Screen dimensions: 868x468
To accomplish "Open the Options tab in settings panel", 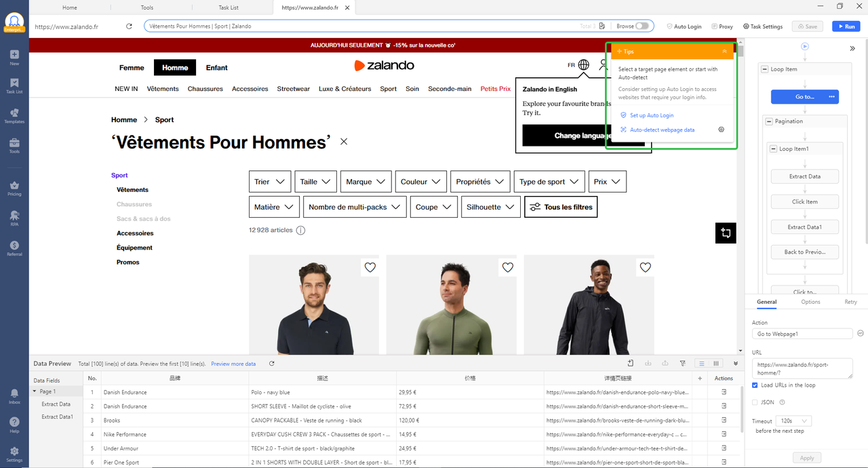I will pos(810,302).
